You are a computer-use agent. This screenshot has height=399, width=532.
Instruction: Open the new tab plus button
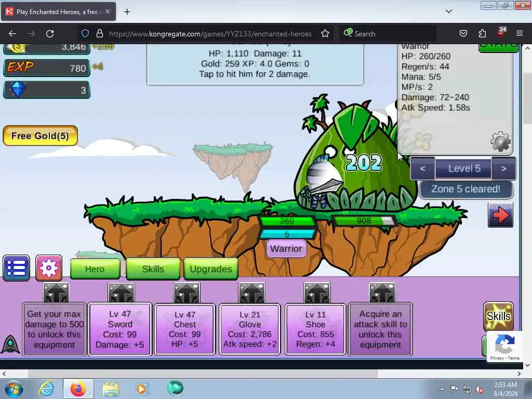coord(127,12)
